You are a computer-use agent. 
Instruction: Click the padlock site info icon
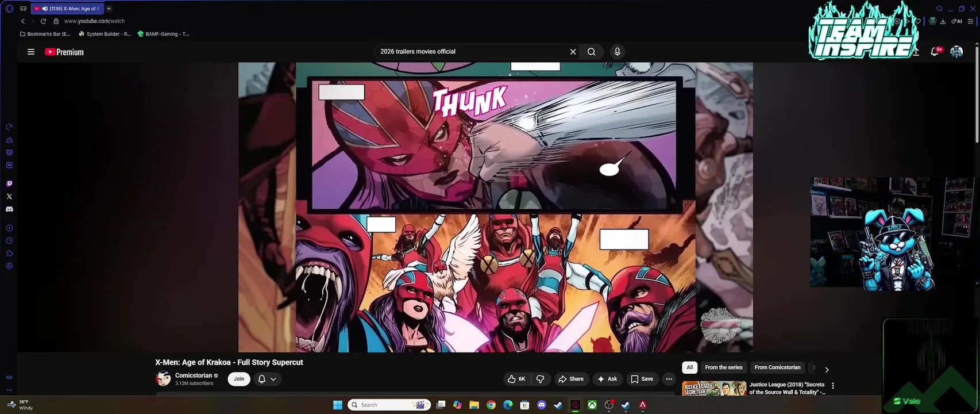coord(56,21)
